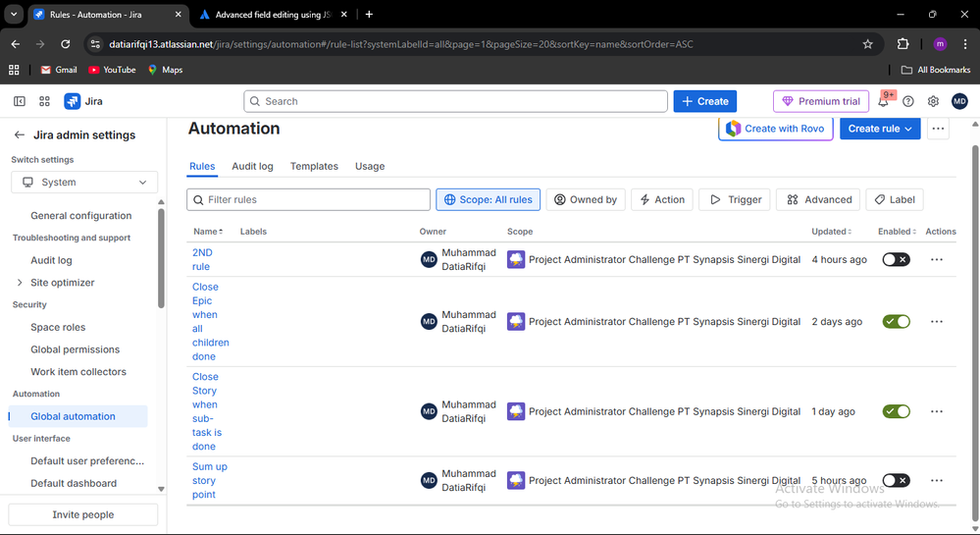
Task: Open the Advanced filter dropdown
Action: 818,199
